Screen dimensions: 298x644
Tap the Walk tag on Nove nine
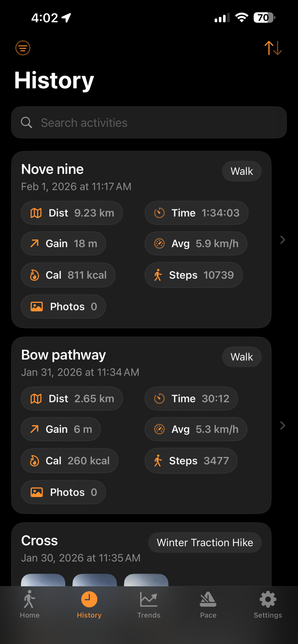[x=242, y=171]
